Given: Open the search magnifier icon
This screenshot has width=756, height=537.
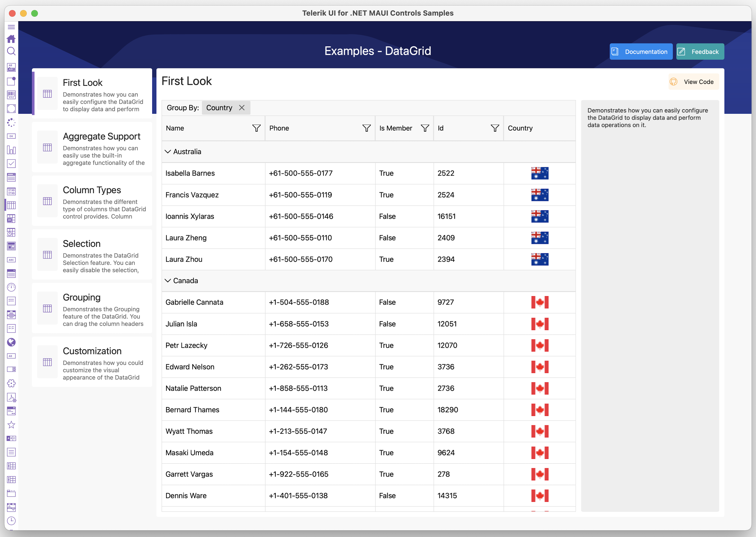Looking at the screenshot, I should pos(11,51).
